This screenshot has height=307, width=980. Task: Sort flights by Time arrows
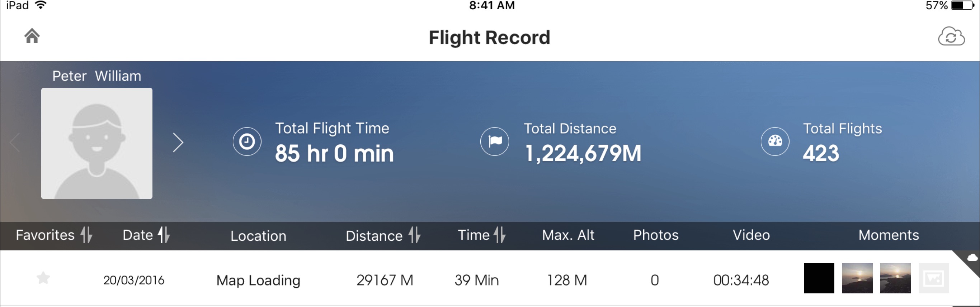[x=500, y=235]
